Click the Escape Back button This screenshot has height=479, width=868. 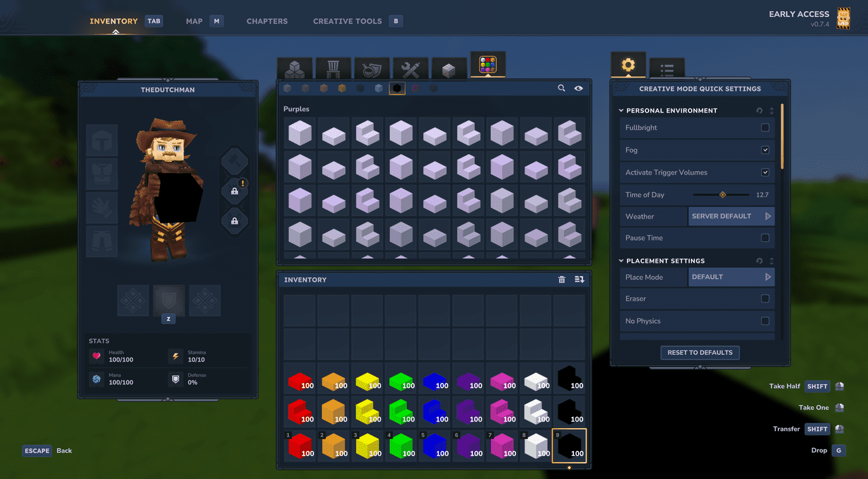tap(47, 451)
